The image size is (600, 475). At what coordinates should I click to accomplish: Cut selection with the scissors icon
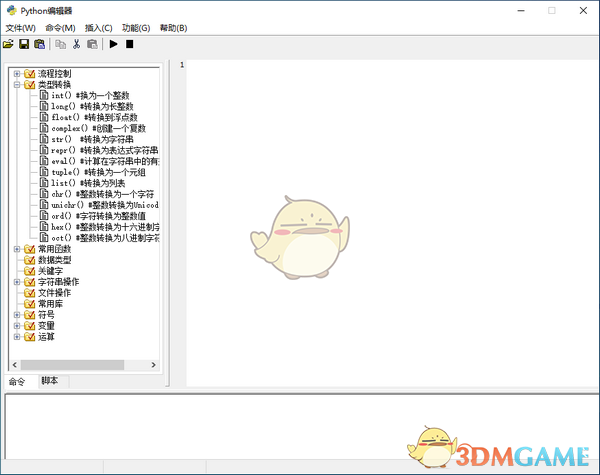(77, 44)
